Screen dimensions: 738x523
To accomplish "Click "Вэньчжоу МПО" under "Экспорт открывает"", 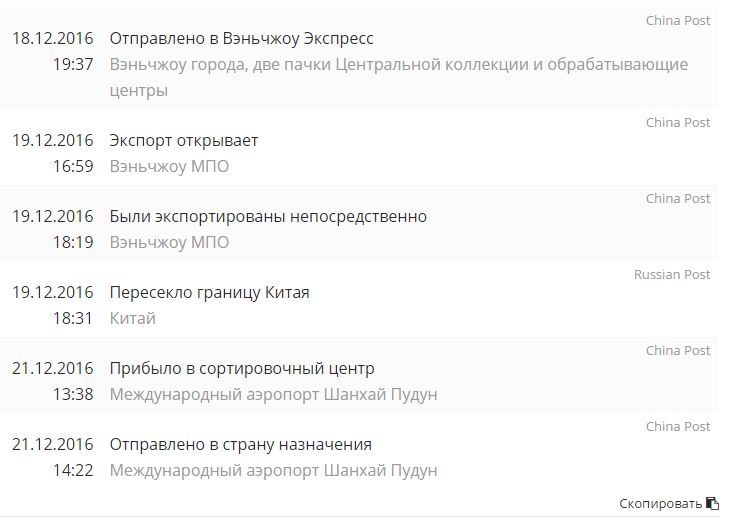I will point(169,166).
